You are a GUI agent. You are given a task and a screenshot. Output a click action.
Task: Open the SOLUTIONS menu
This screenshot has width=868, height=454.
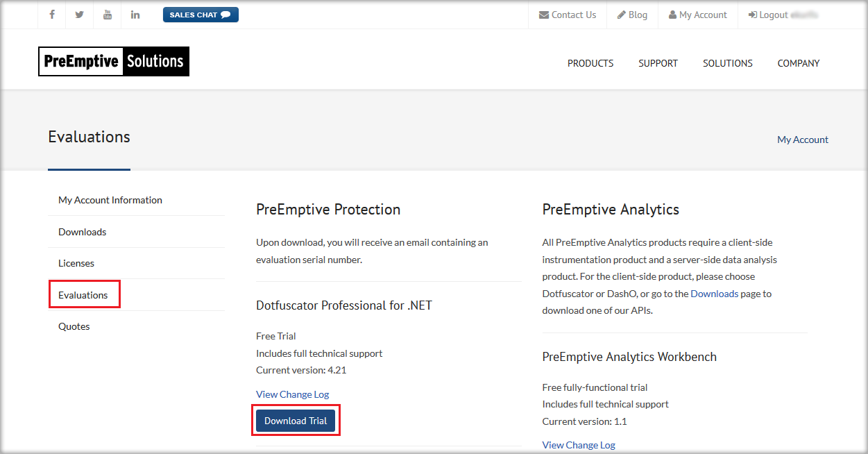pos(727,63)
